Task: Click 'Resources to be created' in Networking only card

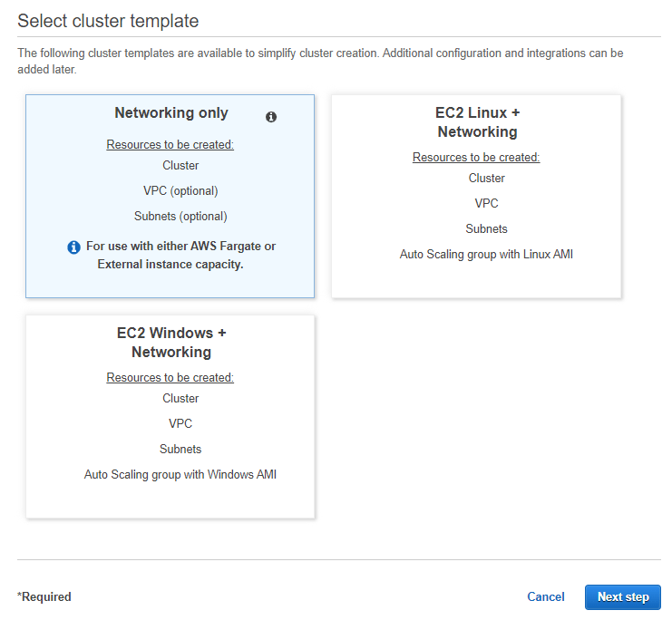Action: point(170,145)
